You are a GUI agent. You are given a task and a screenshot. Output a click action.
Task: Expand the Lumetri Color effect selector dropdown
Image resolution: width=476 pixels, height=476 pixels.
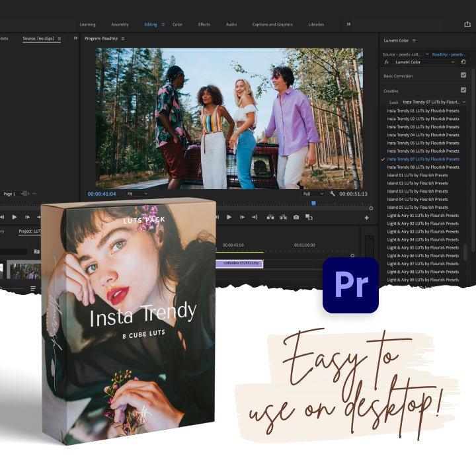tap(453, 61)
